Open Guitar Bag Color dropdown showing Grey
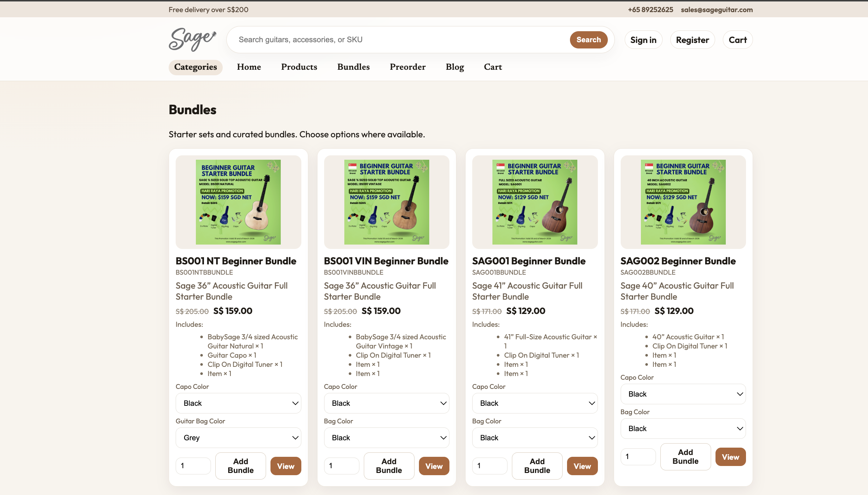Image resolution: width=868 pixels, height=495 pixels. (x=238, y=438)
